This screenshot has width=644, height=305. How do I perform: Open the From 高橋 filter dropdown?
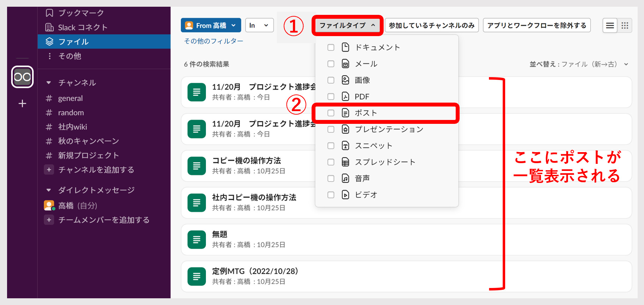211,25
